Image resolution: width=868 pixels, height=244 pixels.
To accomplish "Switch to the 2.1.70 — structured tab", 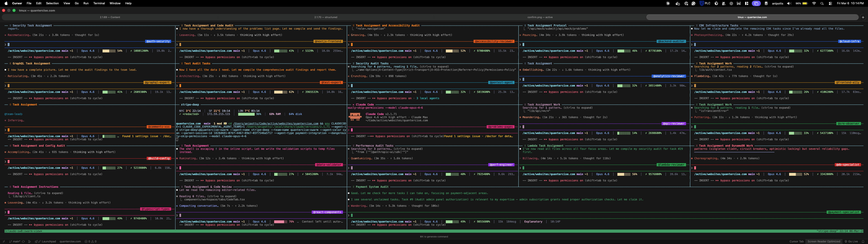I will pyautogui.click(x=325, y=17).
